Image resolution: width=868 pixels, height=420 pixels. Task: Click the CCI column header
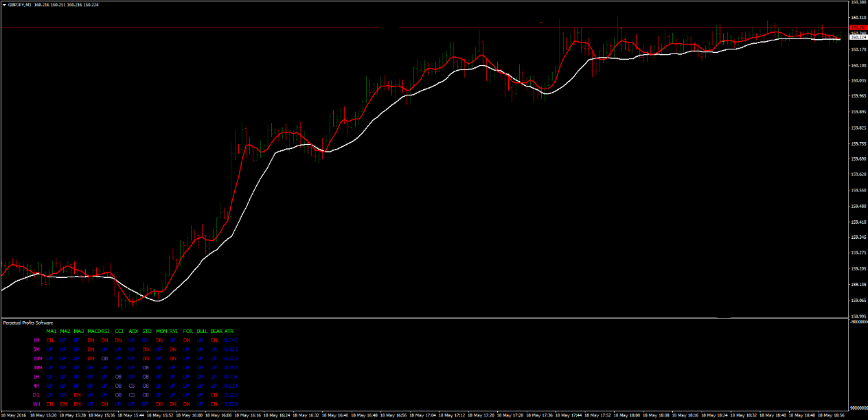pyautogui.click(x=119, y=331)
